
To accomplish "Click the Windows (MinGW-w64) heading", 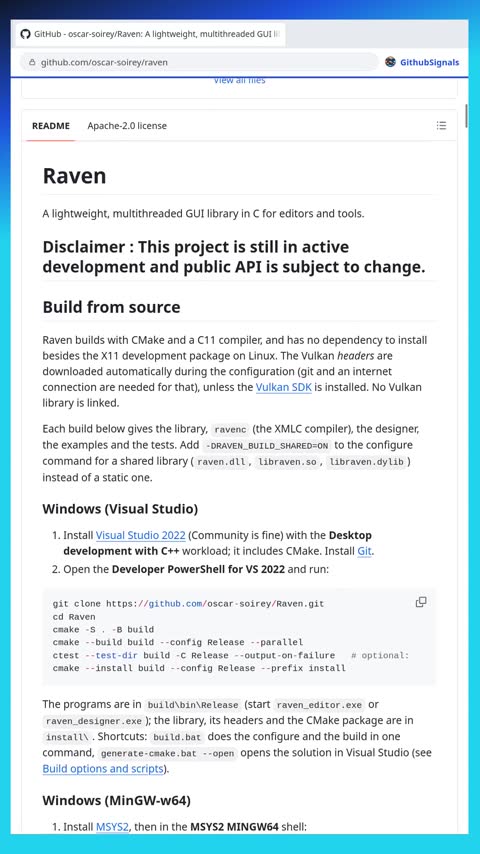I will (117, 801).
